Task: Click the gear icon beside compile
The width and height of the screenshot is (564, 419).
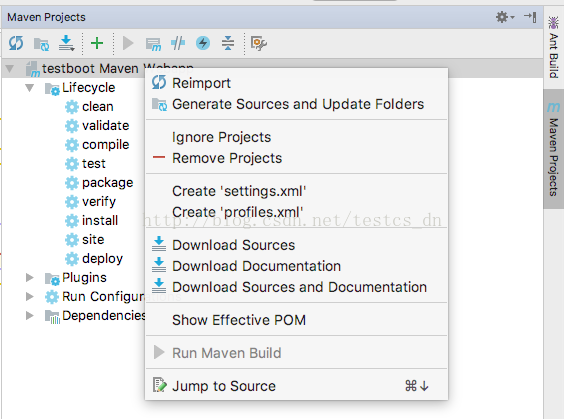Action: point(72,145)
